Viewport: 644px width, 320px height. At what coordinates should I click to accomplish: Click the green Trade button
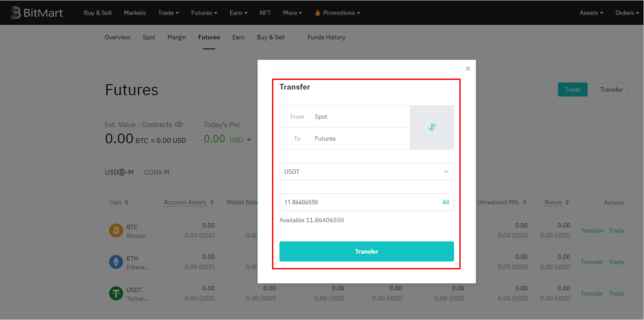click(573, 89)
